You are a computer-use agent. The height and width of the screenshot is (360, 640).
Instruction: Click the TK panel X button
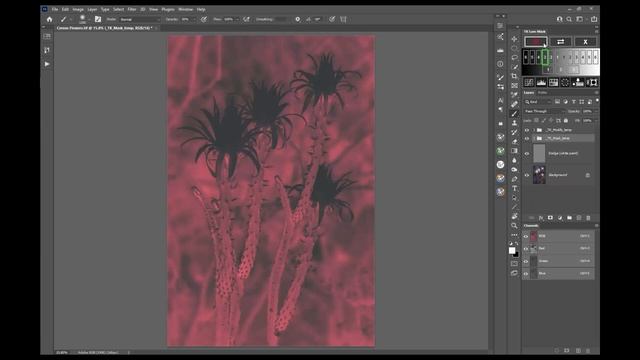coord(585,42)
